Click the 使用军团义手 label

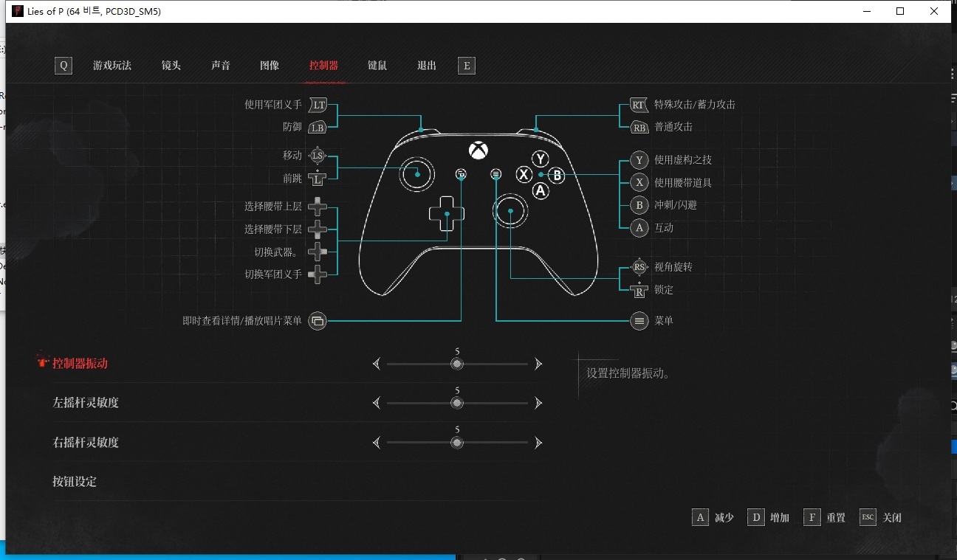(273, 105)
